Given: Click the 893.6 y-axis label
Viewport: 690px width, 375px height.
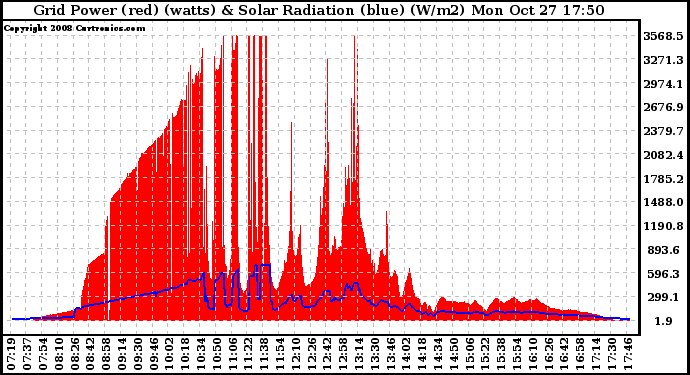Looking at the screenshot, I should pyautogui.click(x=663, y=250).
